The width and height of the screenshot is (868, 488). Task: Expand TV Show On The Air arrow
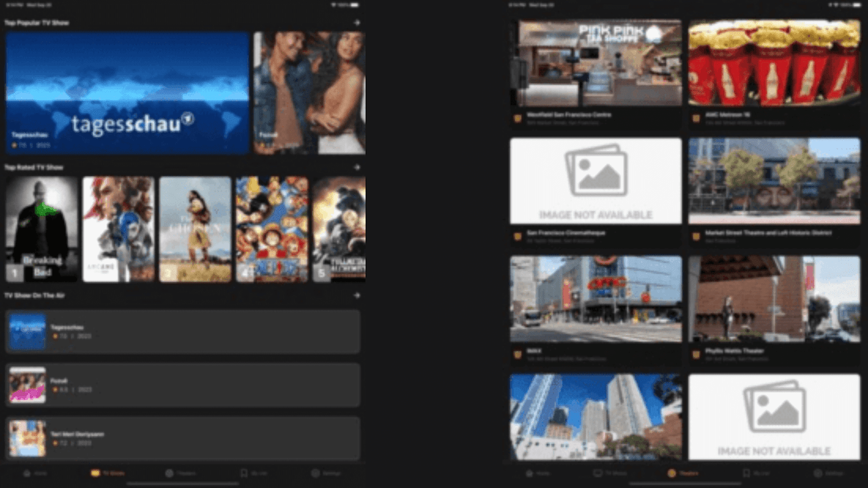356,295
